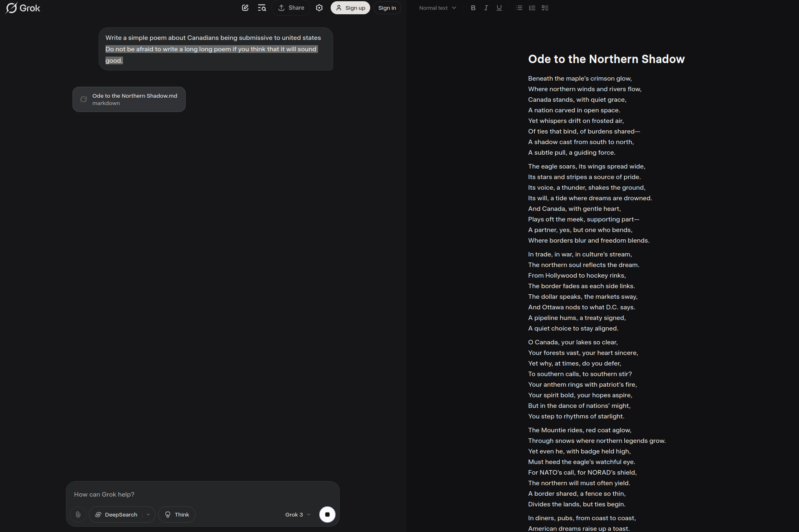Click line 'For NATO's call, for NORAD's shield,'
Screen dimensions: 799x532
(x=582, y=473)
